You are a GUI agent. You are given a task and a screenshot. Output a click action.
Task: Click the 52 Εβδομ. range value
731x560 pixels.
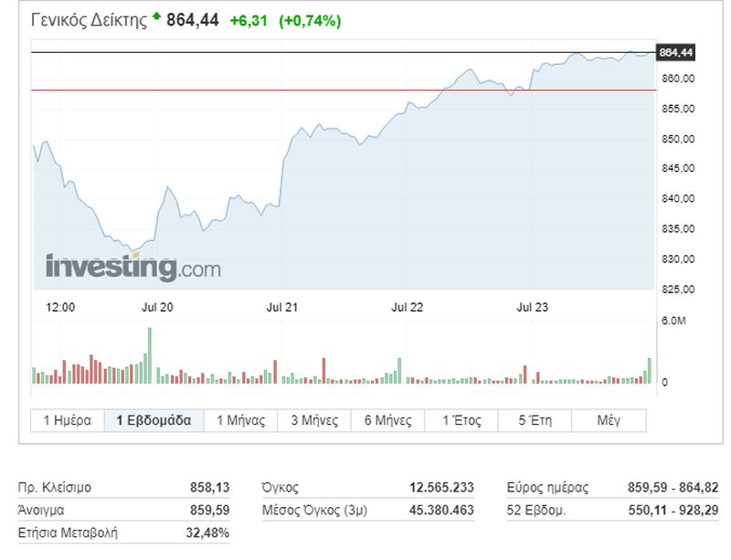point(673,510)
